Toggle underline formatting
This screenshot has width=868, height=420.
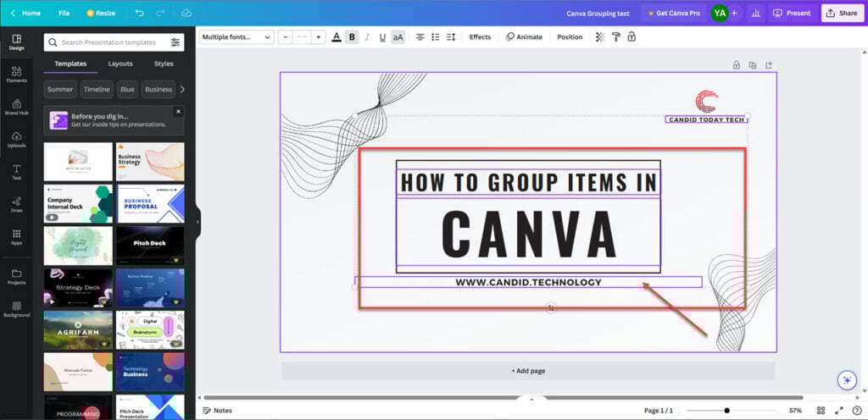point(382,37)
